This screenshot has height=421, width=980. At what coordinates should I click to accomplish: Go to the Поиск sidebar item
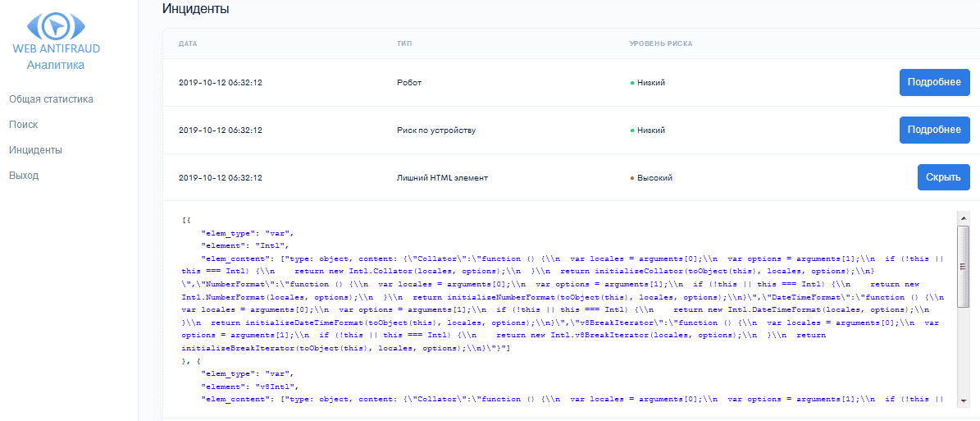pos(24,125)
